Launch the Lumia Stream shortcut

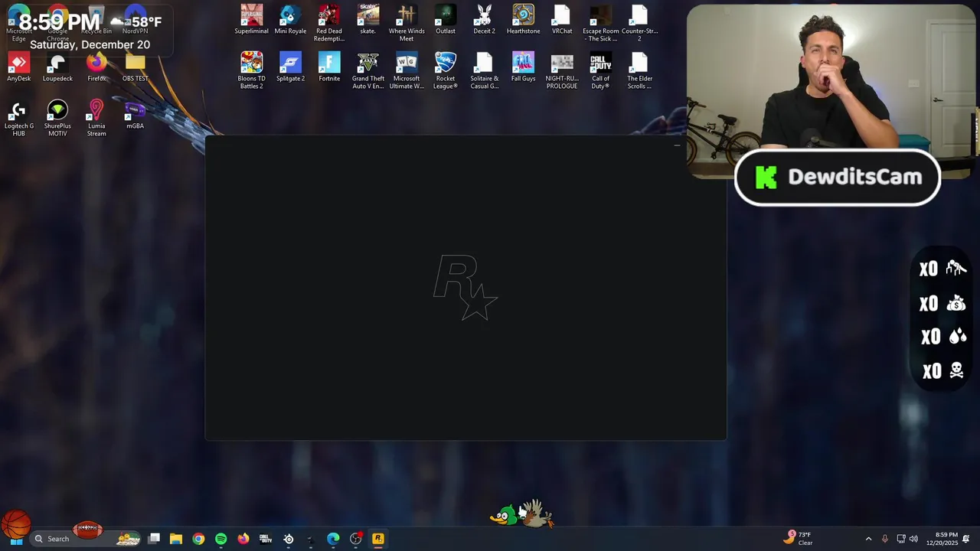[x=96, y=119]
